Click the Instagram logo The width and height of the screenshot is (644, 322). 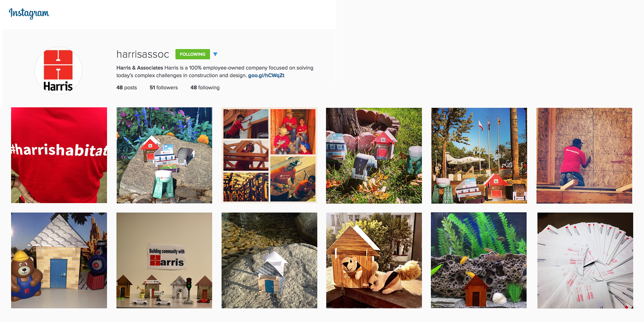click(29, 13)
